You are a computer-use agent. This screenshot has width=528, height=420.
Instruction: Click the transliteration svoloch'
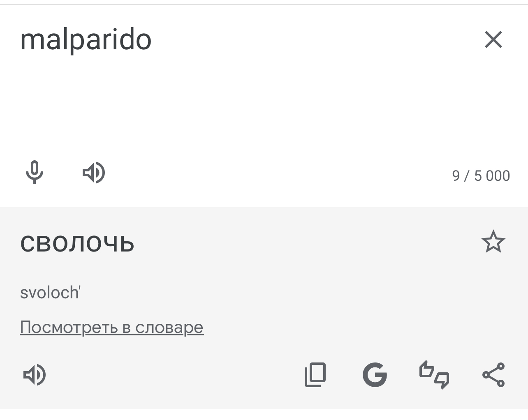[50, 293]
